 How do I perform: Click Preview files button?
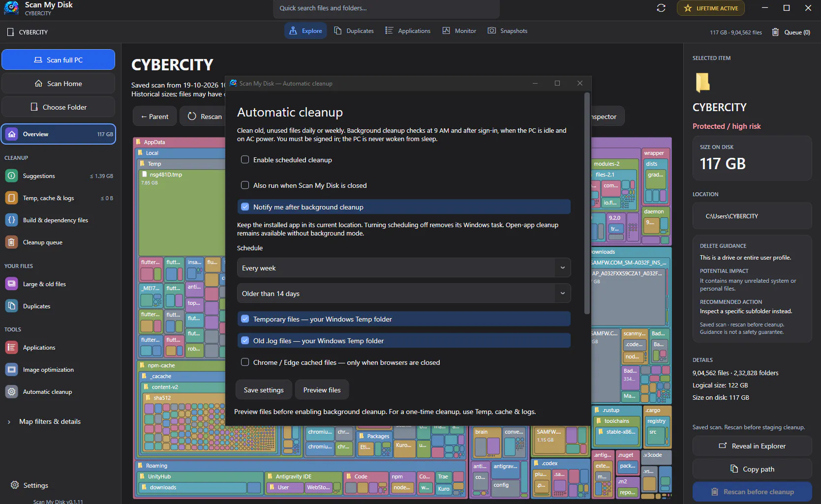[x=322, y=390]
